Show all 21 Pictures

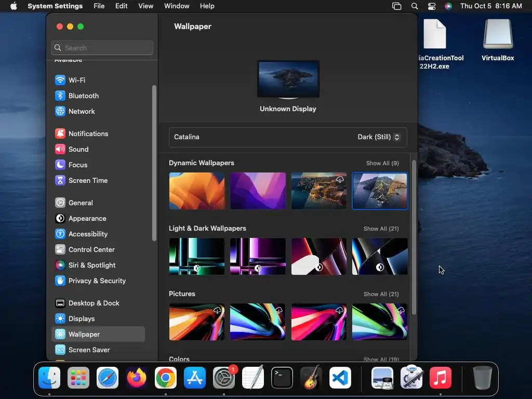click(x=381, y=294)
